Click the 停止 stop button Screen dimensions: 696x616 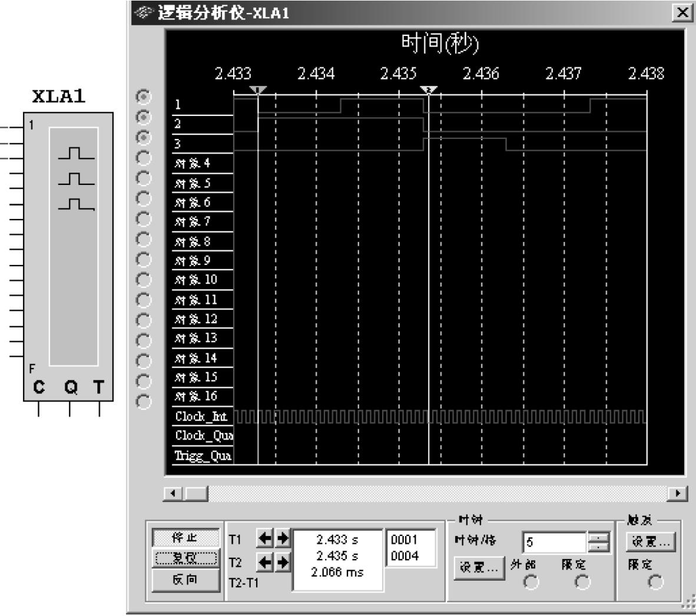tap(185, 538)
